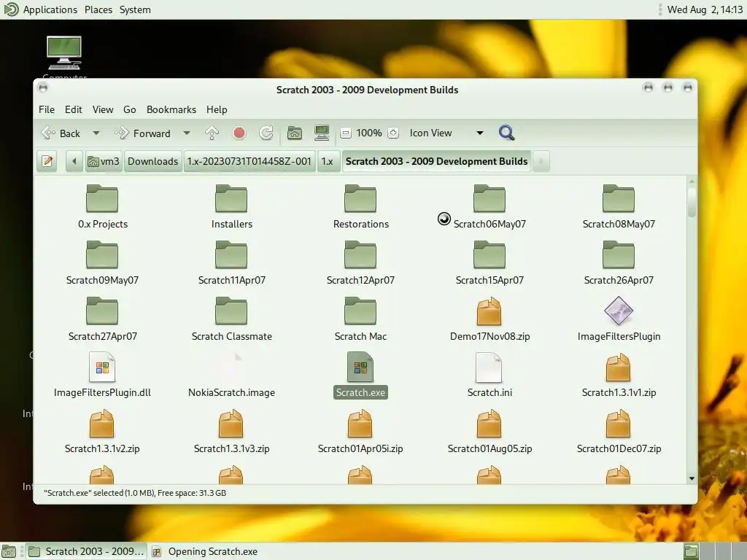
Task: Open the File menu
Action: coord(47,109)
